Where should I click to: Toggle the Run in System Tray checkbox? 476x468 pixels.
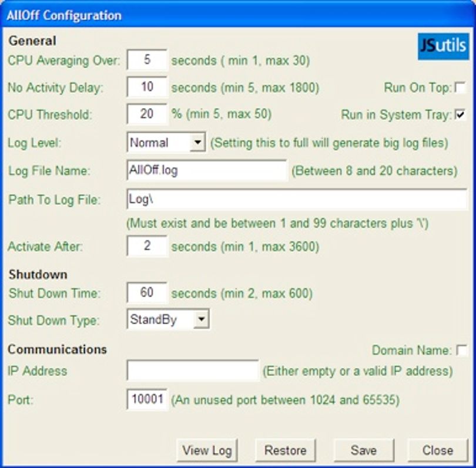pos(461,115)
